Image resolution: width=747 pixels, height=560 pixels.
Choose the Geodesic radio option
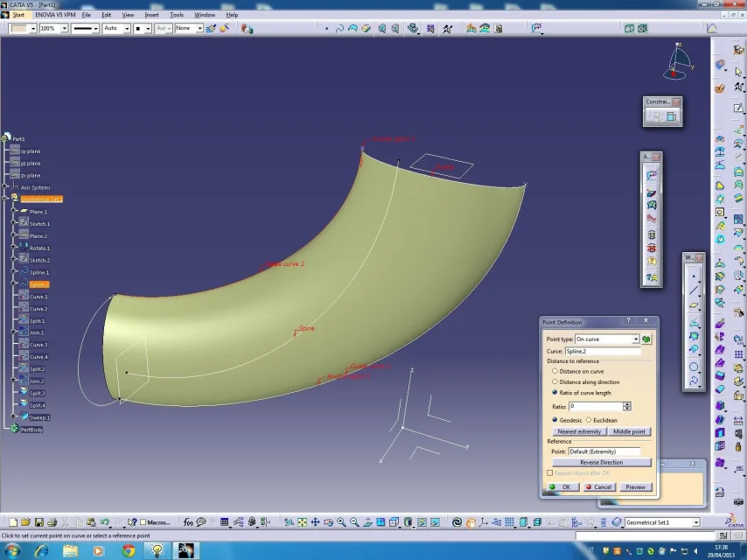555,420
